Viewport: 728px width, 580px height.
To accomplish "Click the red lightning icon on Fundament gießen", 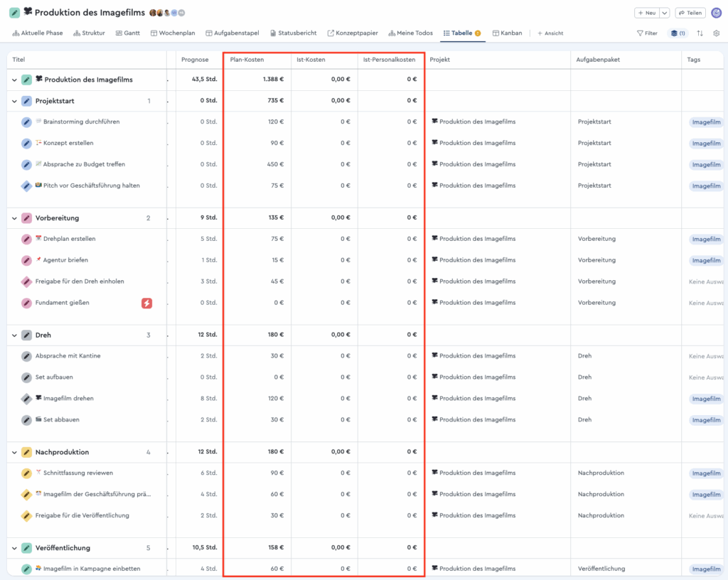I will click(x=146, y=303).
